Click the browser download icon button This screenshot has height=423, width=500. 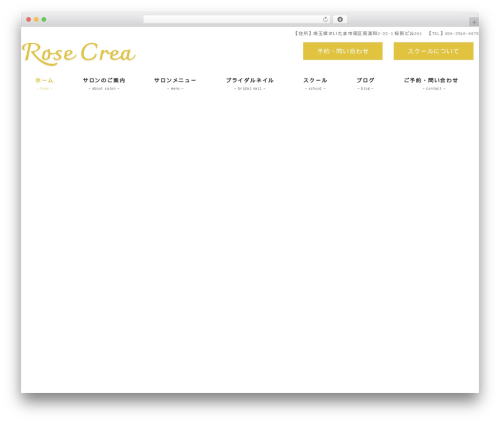(x=340, y=19)
